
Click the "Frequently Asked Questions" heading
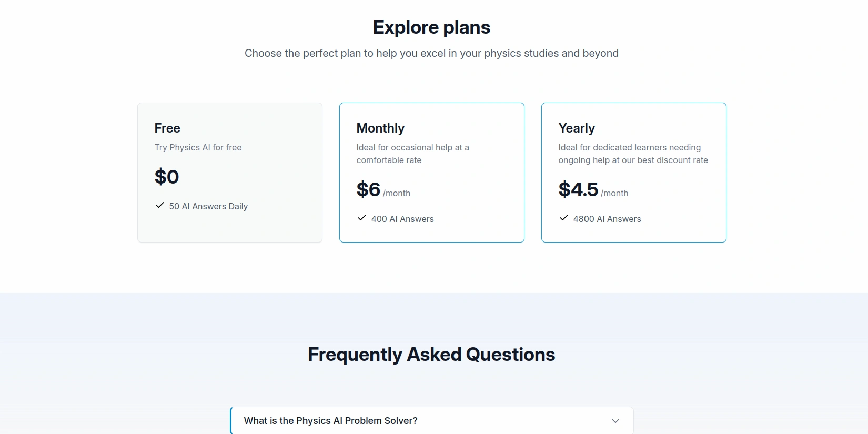[x=431, y=355]
